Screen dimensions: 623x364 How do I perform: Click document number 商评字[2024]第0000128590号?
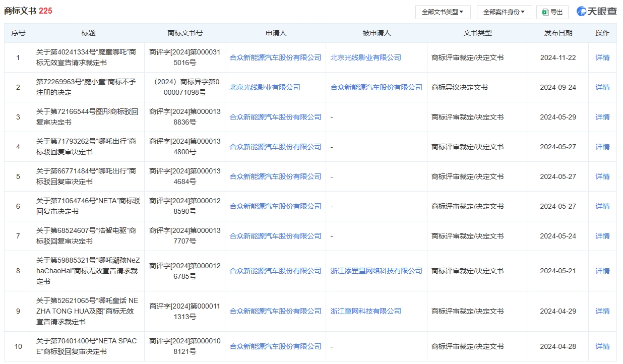185,206
